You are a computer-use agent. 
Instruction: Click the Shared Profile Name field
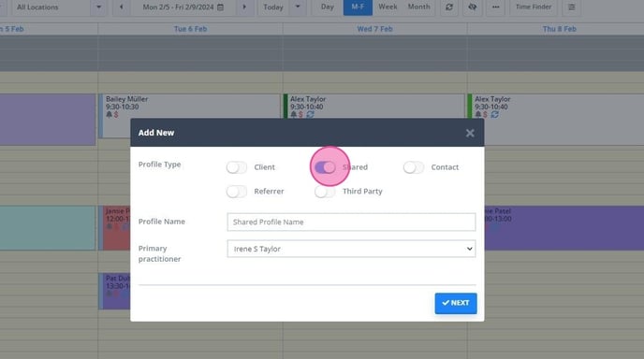(351, 222)
